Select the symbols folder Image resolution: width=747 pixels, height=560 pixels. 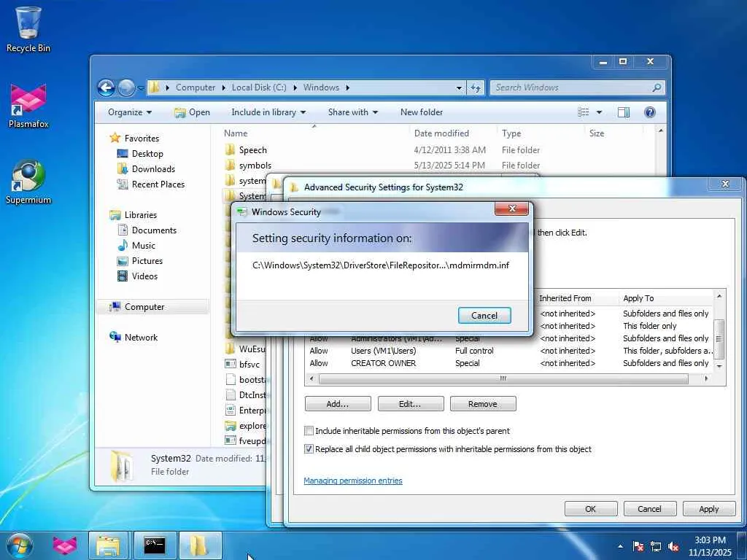(255, 166)
